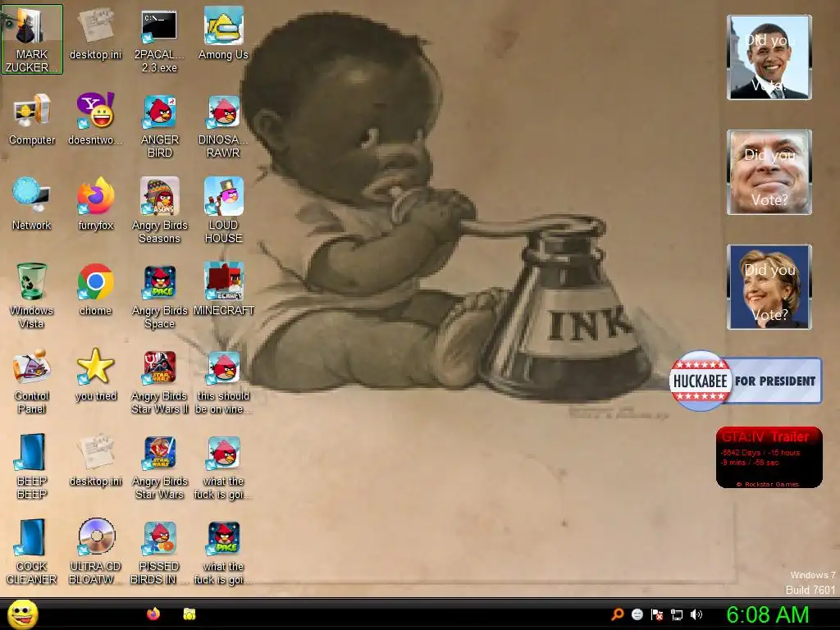Open the Computer desktop icon
The height and width of the screenshot is (630, 840).
(x=32, y=119)
